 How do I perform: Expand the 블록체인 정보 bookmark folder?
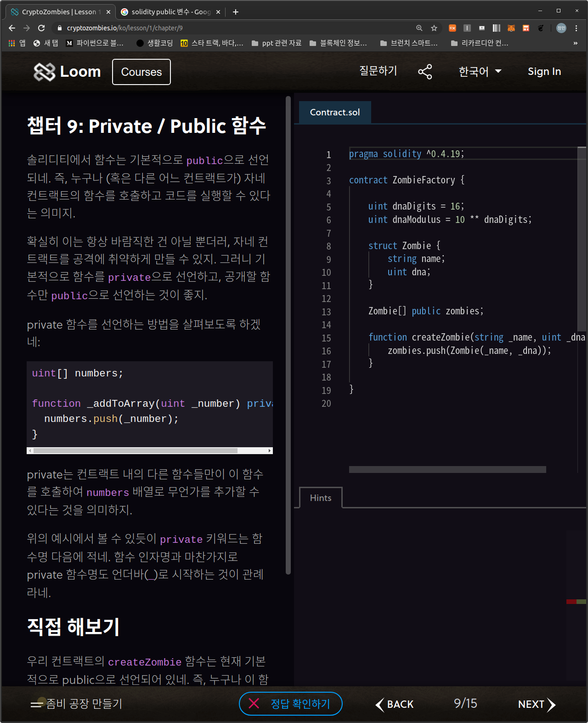pyautogui.click(x=339, y=43)
